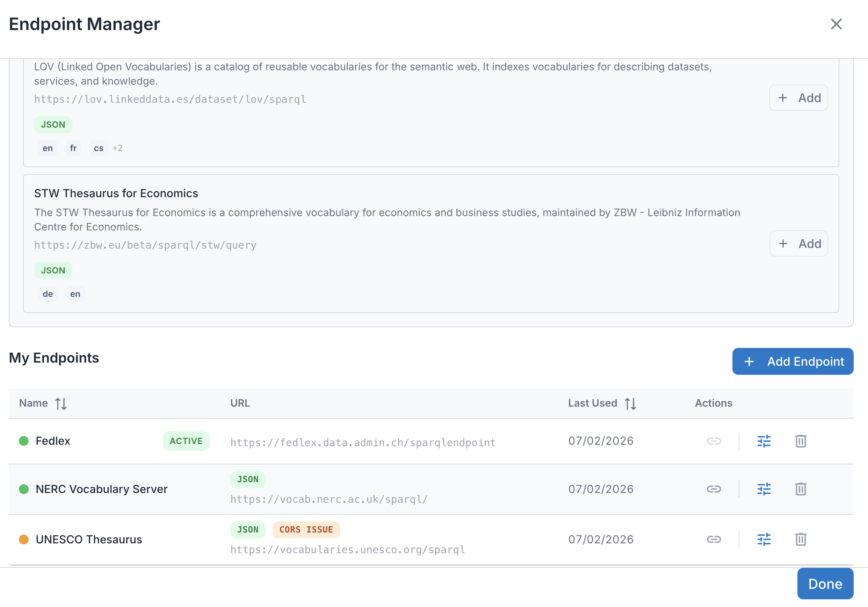868x607 pixels.
Task: Open configuration for NERC Vocabulary Server
Action: pos(764,488)
